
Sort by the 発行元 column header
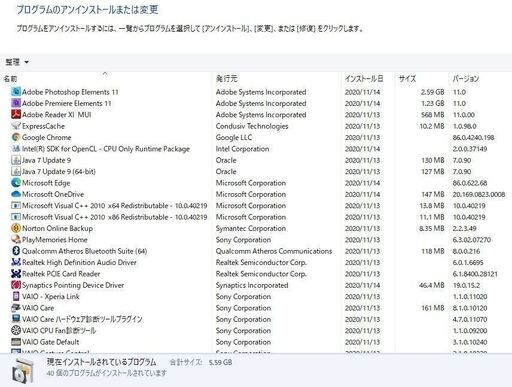pyautogui.click(x=227, y=79)
